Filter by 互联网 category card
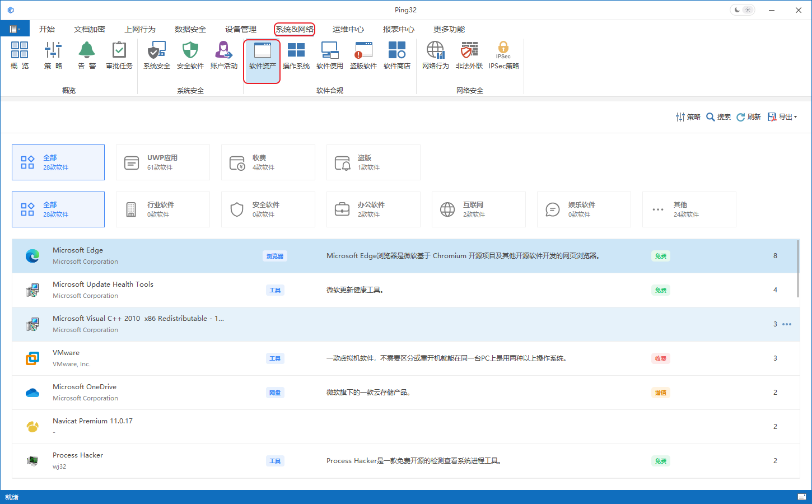This screenshot has height=504, width=812. point(479,209)
